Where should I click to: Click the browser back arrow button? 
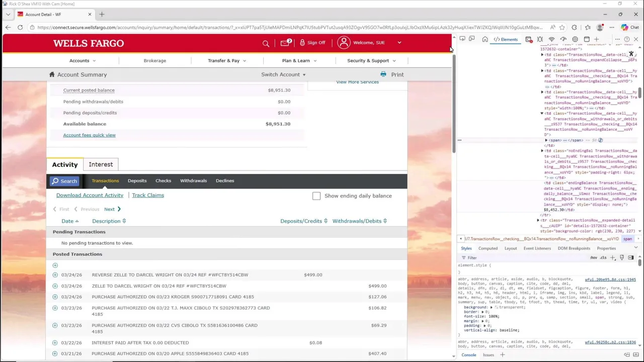click(x=8, y=27)
